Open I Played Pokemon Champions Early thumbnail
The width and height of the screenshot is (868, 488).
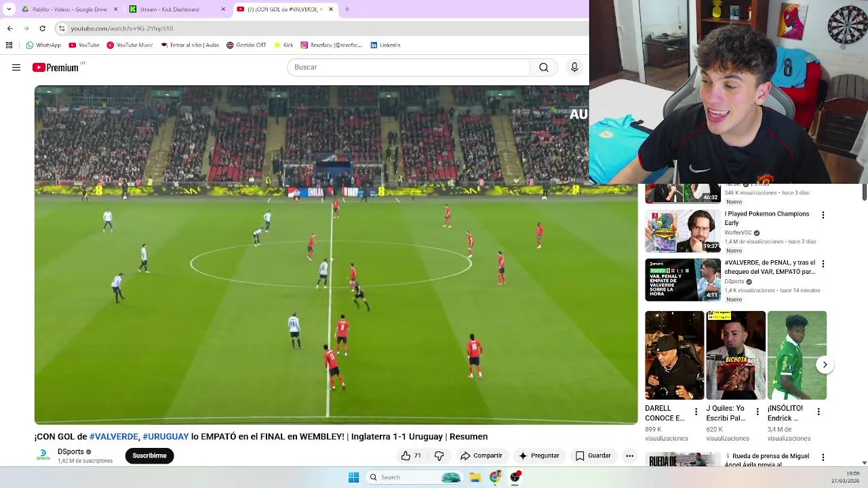(683, 231)
